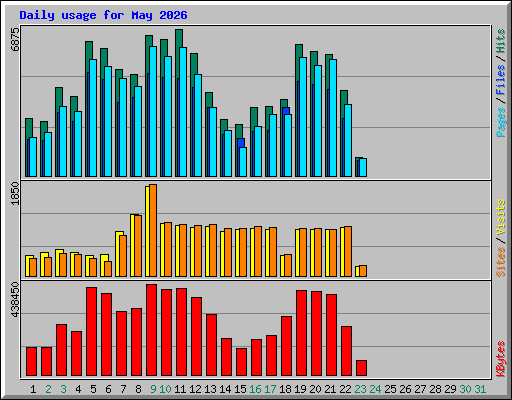This screenshot has height=400, width=512.
Task: Click the cyan pages bar for day 19
Action: pos(303,117)
